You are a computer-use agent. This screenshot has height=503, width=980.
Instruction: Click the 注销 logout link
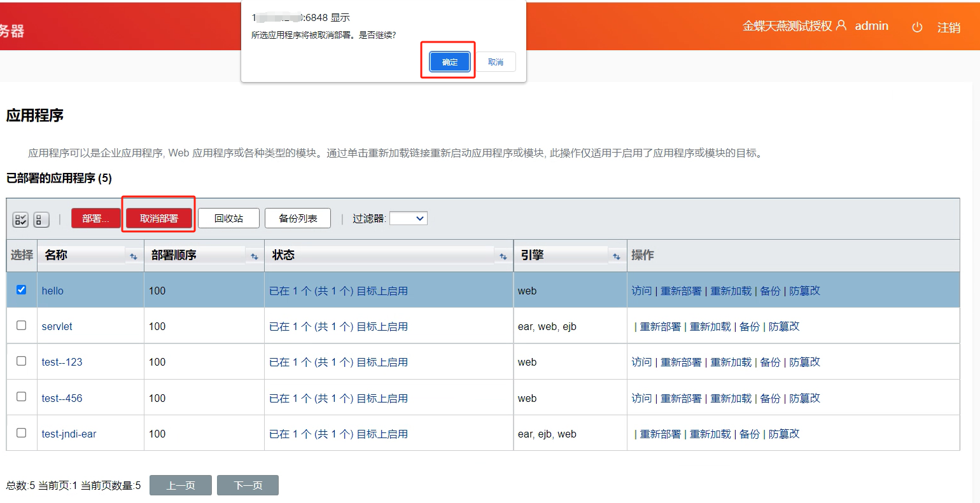[949, 27]
